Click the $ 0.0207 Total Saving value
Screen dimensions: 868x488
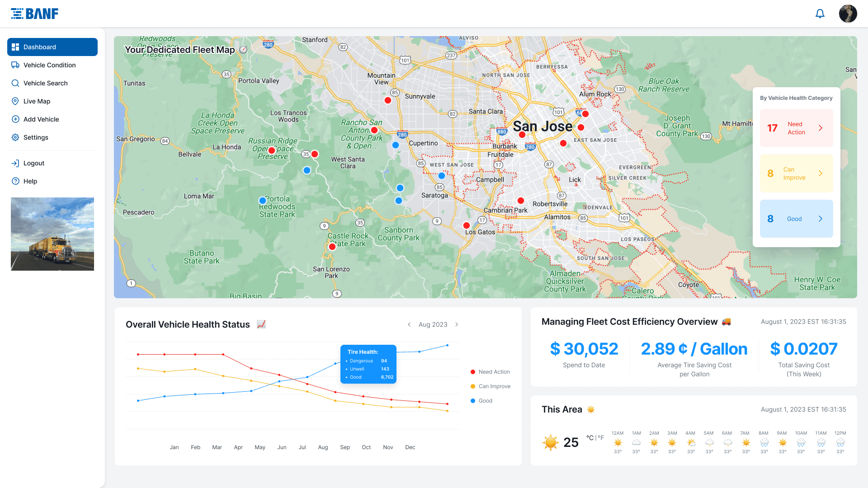[804, 349]
